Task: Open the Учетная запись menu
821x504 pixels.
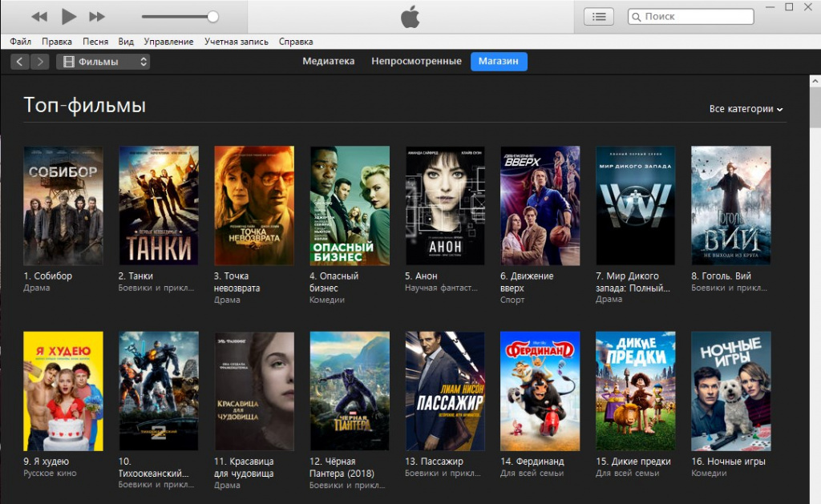Action: point(236,42)
